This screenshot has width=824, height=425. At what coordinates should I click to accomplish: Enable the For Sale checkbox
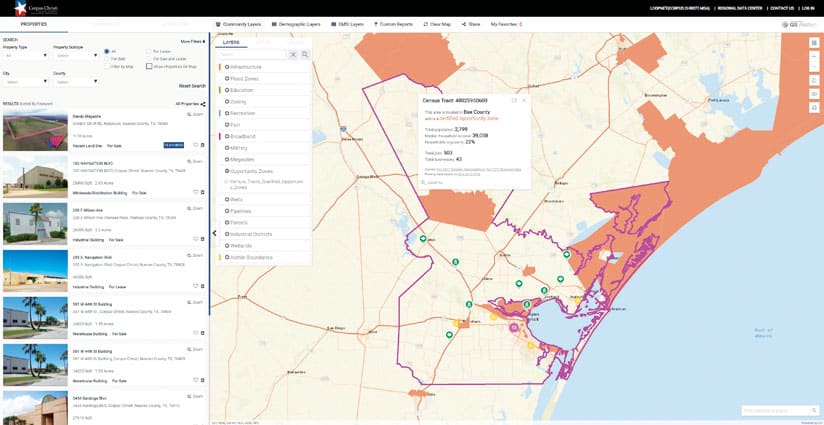pyautogui.click(x=108, y=58)
